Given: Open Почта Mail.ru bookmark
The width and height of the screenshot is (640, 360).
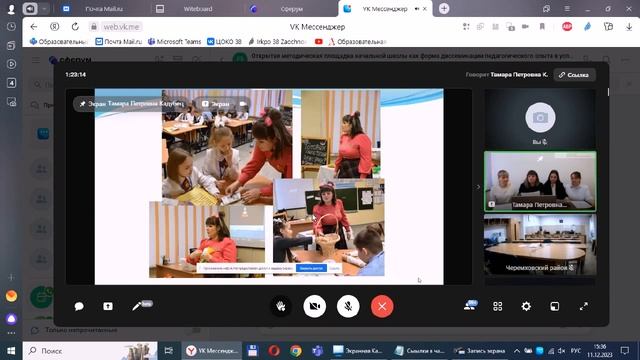Looking at the screenshot, I should tap(118, 42).
